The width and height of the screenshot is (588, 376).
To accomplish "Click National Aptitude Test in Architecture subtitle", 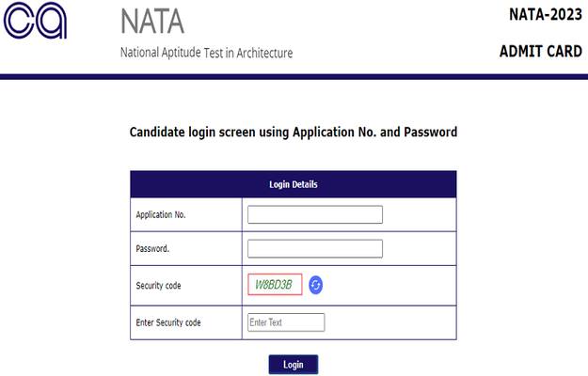I will click(206, 53).
